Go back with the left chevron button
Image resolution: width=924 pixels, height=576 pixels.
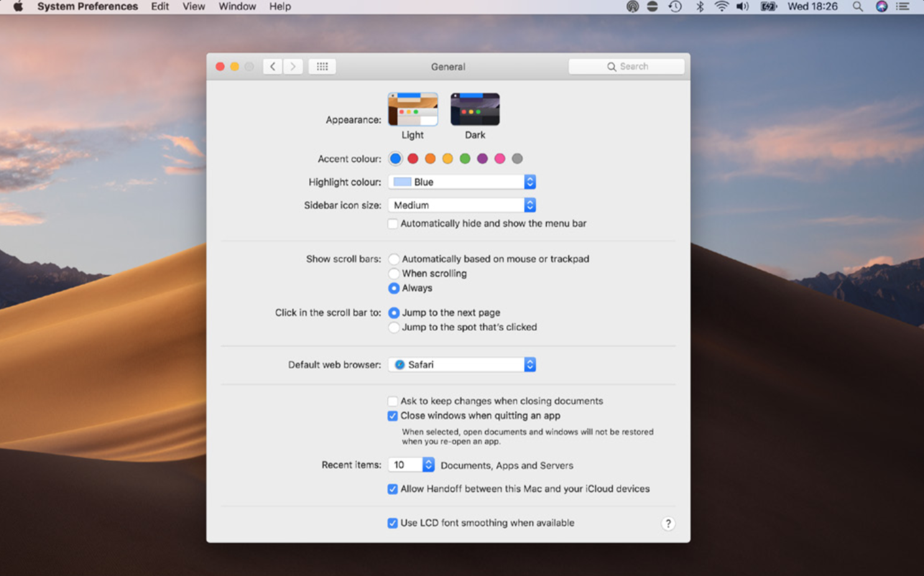point(272,67)
